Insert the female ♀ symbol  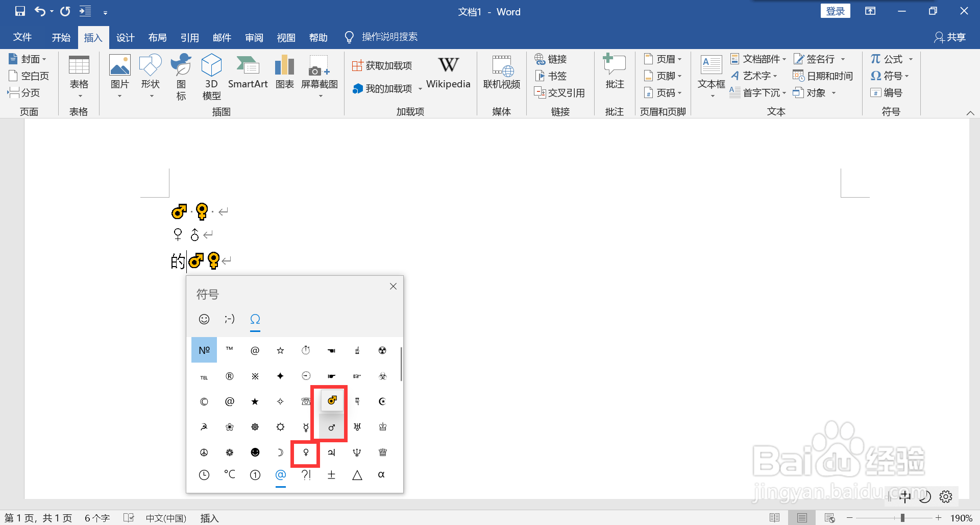(x=306, y=452)
